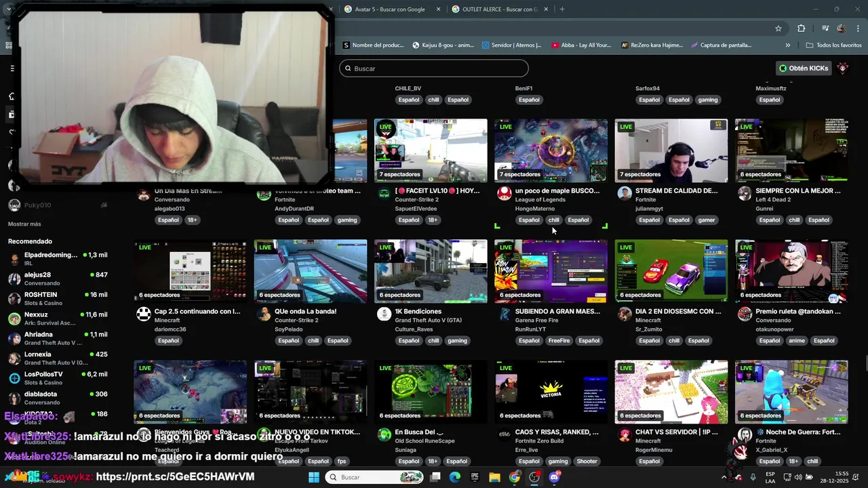Open Kick user avatar next to Obtén KICKs
The width and height of the screenshot is (868, 488).
(x=843, y=68)
